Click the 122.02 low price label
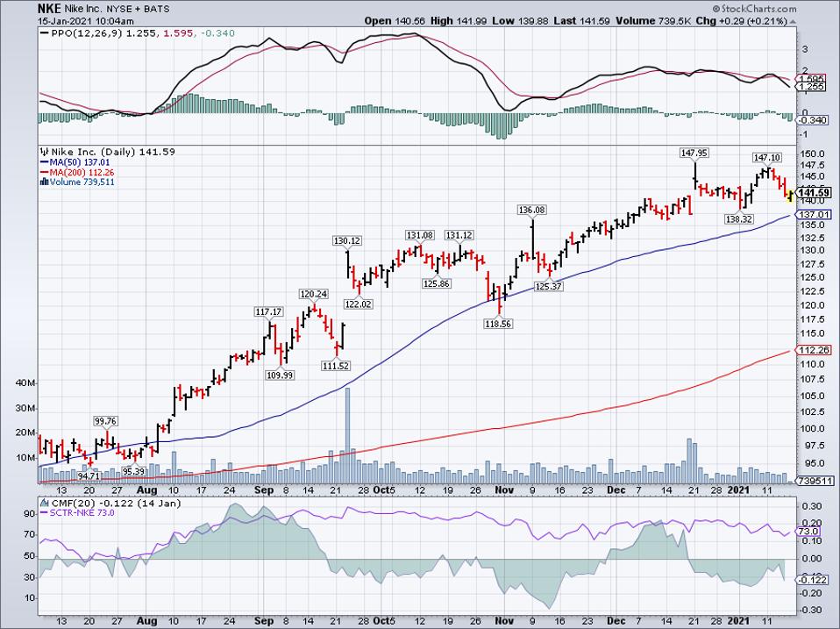This screenshot has height=629, width=840. (359, 304)
